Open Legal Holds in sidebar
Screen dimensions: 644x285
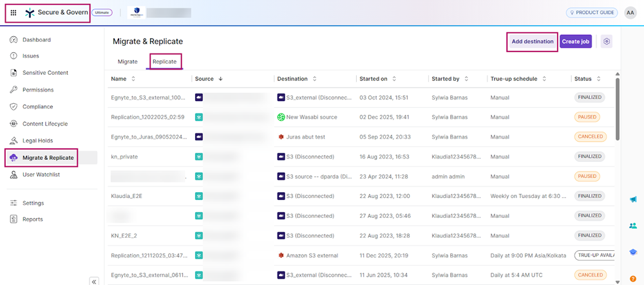click(x=37, y=141)
